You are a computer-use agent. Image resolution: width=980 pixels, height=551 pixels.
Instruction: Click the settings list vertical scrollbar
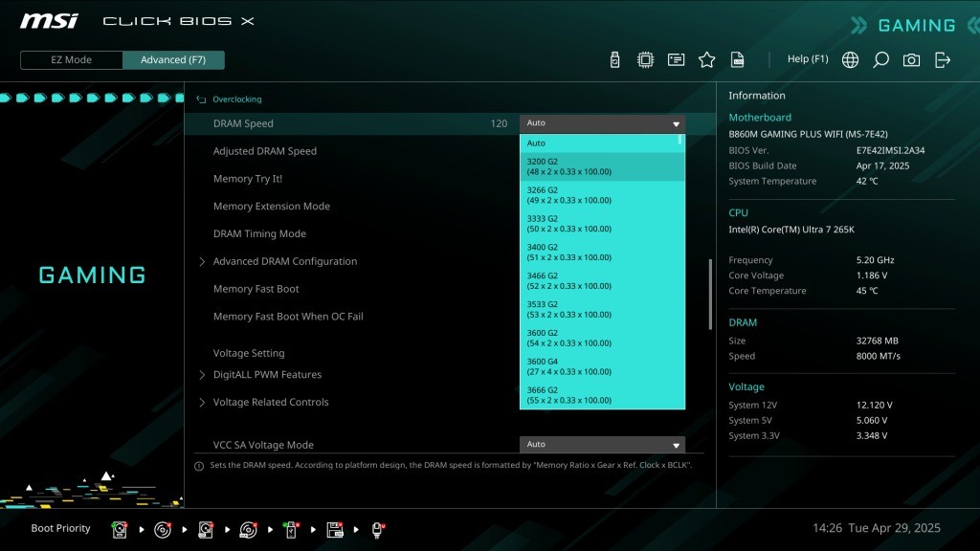pos(709,295)
